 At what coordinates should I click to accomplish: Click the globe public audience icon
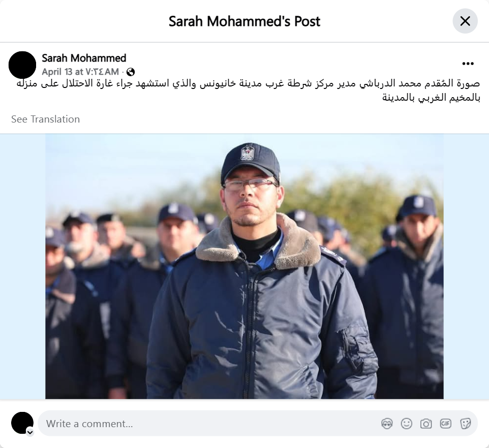coord(131,72)
